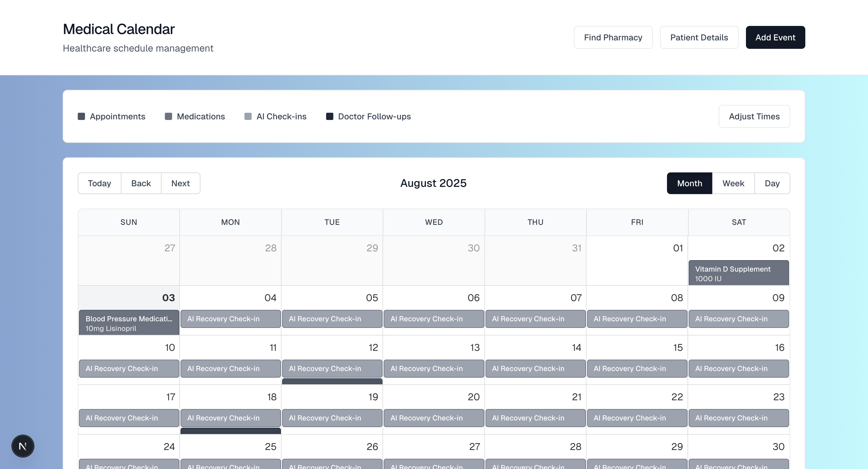Screen dimensions: 868x469
Task: Click the Next.js dev tools icon
Action: point(23,446)
